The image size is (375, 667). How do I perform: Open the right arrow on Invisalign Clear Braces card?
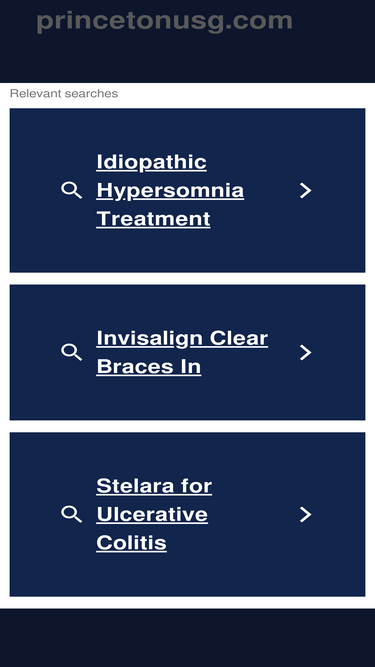click(x=305, y=353)
